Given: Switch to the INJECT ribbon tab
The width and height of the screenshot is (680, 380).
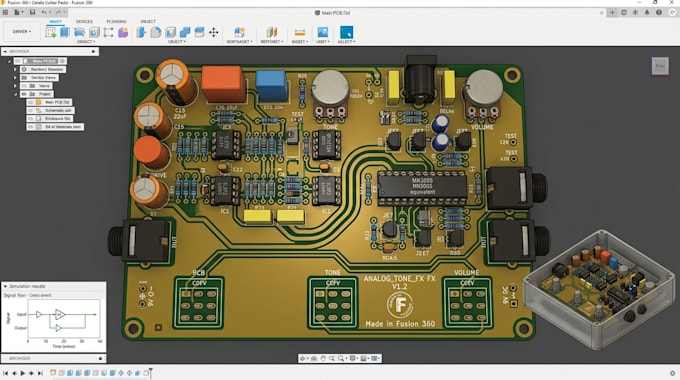Looking at the screenshot, I should [148, 21].
